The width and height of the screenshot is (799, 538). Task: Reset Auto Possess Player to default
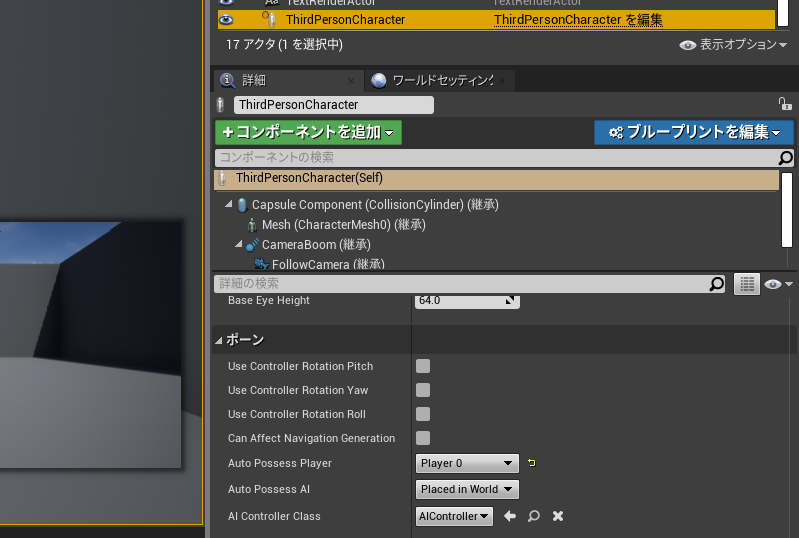(x=531, y=463)
